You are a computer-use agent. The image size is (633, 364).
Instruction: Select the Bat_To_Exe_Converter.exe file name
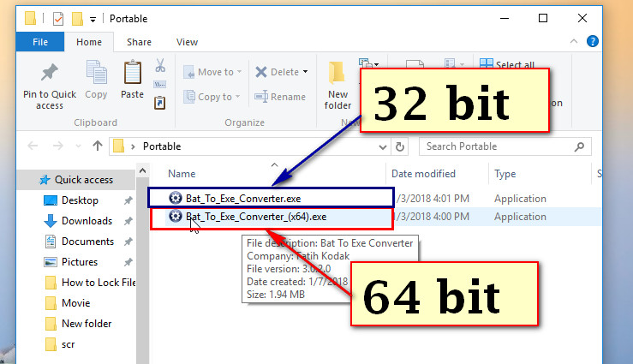click(x=243, y=199)
